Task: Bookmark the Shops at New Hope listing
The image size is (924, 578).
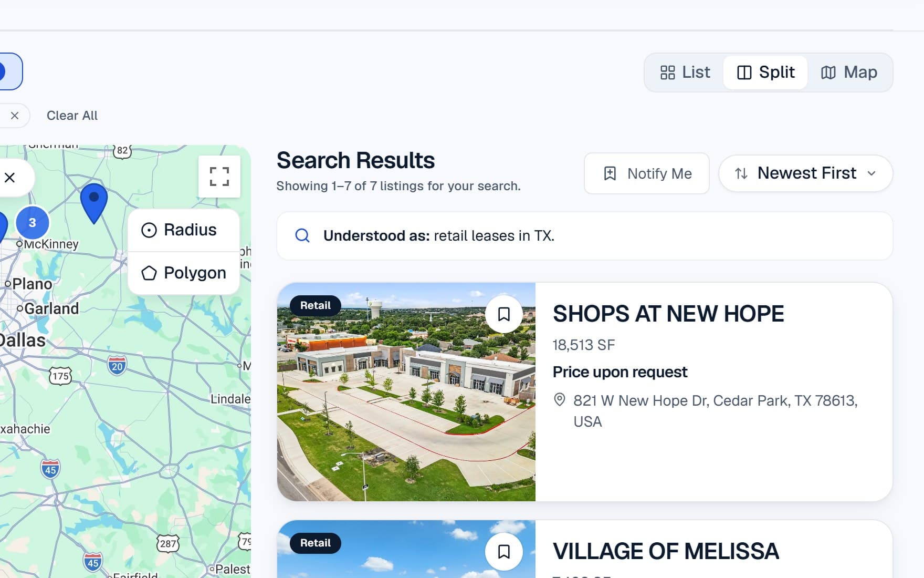Action: point(503,314)
